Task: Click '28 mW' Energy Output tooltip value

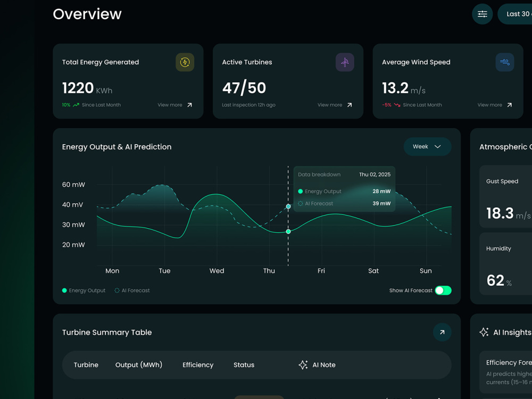Action: [x=381, y=192]
